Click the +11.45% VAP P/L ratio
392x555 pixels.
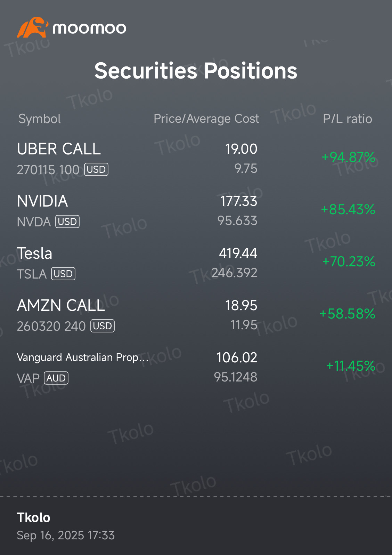click(x=351, y=366)
